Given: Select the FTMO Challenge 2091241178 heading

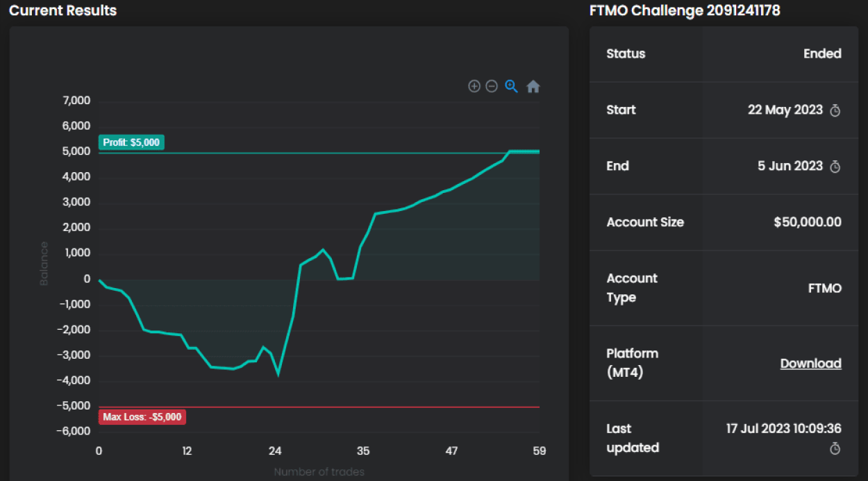Looking at the screenshot, I should (684, 10).
